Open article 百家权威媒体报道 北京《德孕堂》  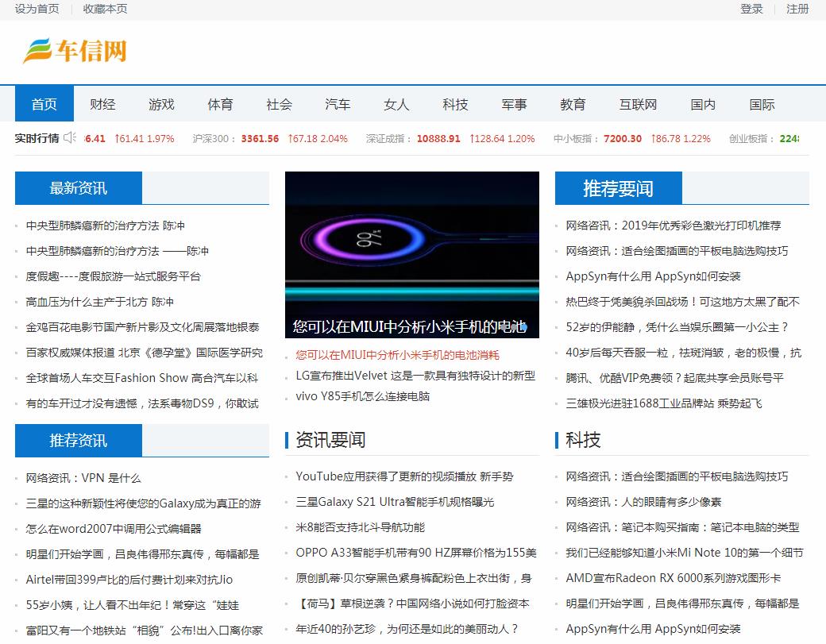[145, 353]
